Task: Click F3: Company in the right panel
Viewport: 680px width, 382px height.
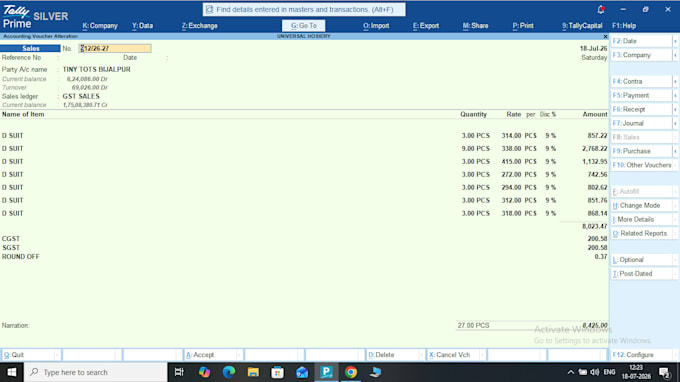Action: pos(641,55)
